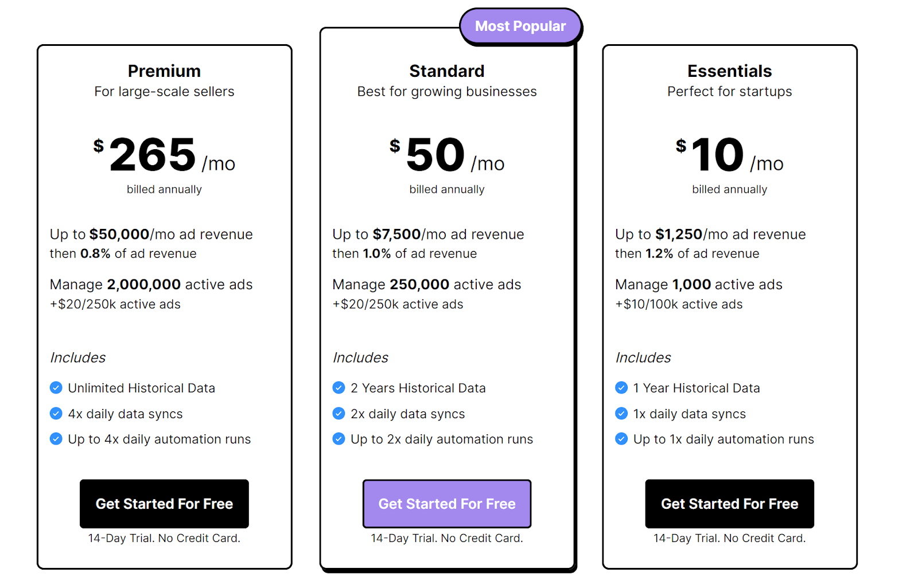Click checkmark icon beside 4x daily data syncs
The width and height of the screenshot is (918, 588).
[56, 414]
